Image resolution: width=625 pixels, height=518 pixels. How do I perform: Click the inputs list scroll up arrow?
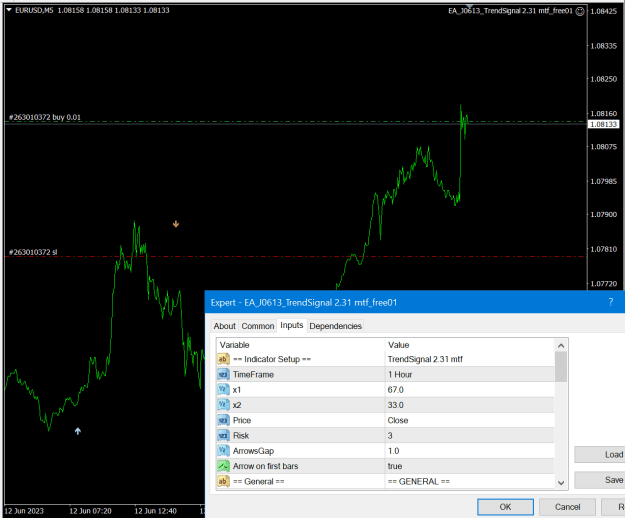pyautogui.click(x=561, y=345)
